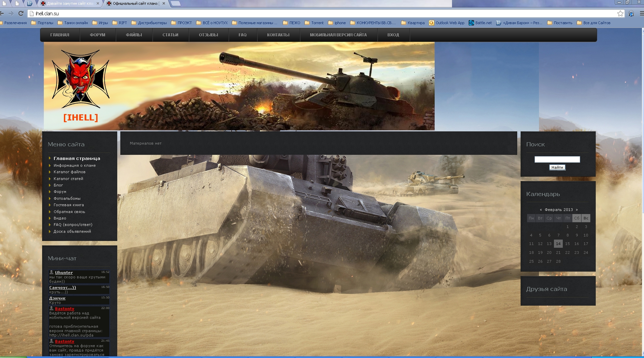This screenshot has height=358, width=644.
Task: Open ФОРУМ in top navigation
Action: [x=98, y=35]
